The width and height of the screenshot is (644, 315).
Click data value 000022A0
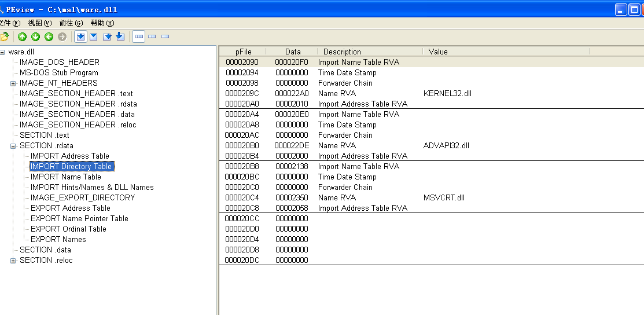coord(292,94)
